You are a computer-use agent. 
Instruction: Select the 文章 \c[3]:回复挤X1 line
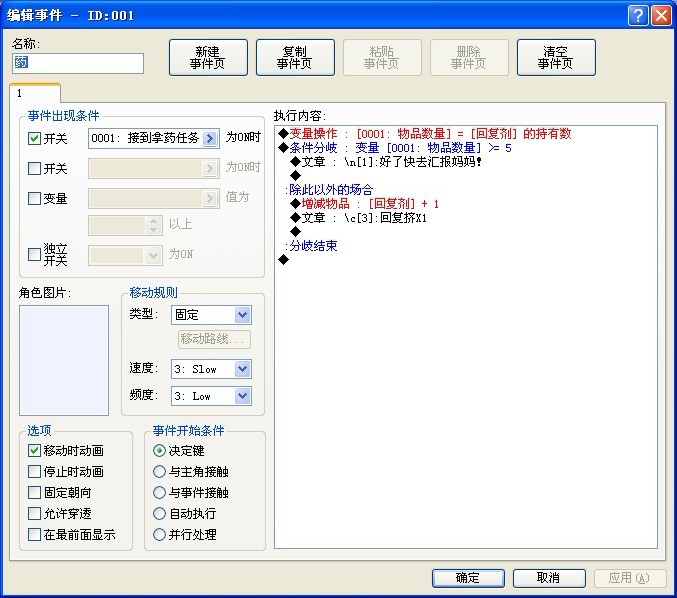pos(358,218)
